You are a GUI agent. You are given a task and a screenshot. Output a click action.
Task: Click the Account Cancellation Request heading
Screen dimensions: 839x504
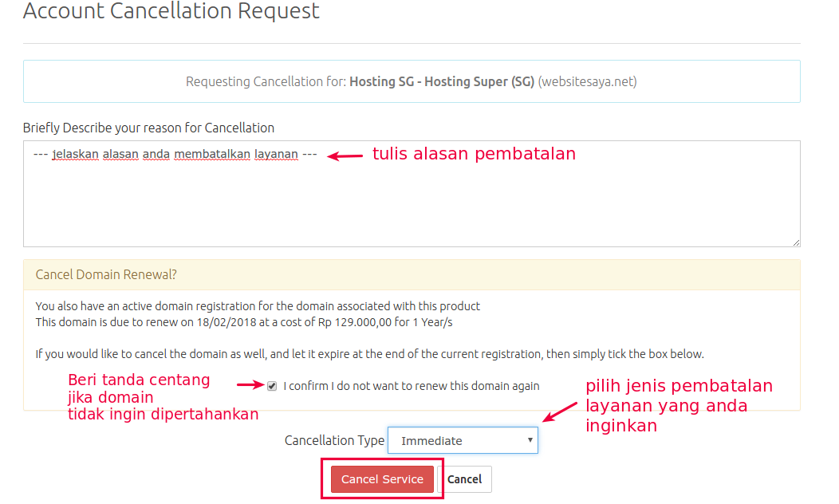(x=171, y=12)
